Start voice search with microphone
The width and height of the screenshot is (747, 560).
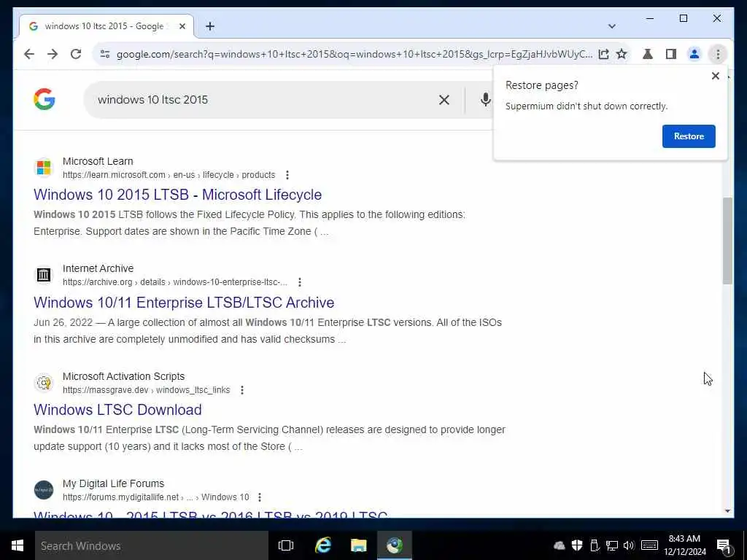pyautogui.click(x=485, y=99)
